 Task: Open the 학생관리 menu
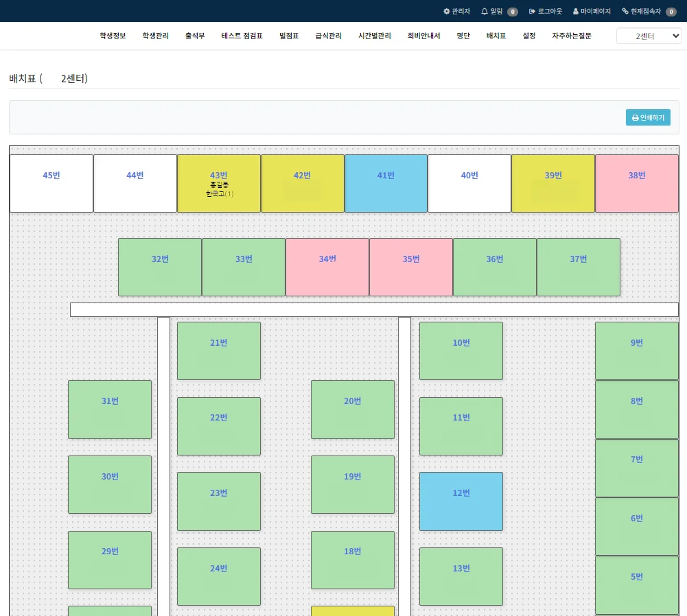156,36
